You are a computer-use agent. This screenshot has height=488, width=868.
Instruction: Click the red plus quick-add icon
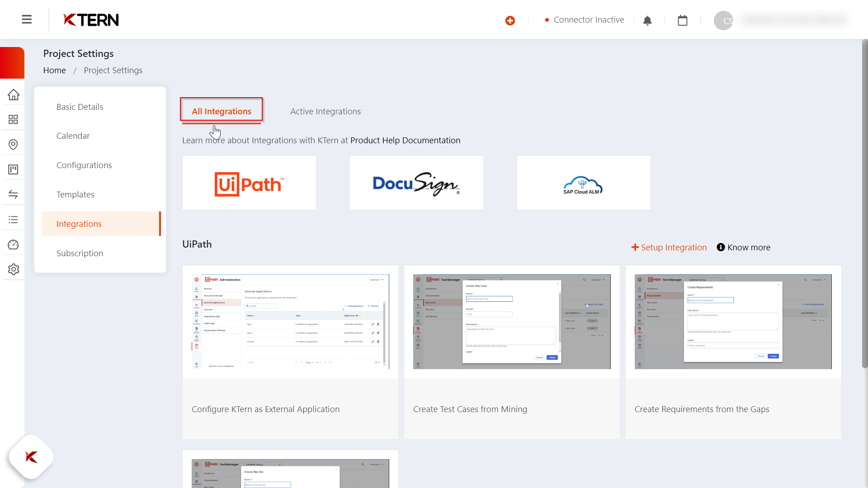[x=510, y=20]
